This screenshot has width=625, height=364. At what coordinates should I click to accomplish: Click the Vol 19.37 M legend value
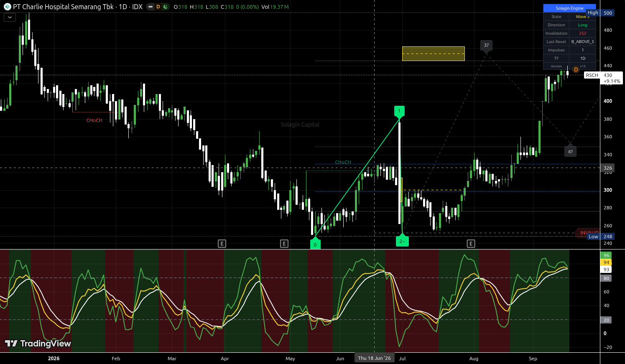pyautogui.click(x=275, y=7)
